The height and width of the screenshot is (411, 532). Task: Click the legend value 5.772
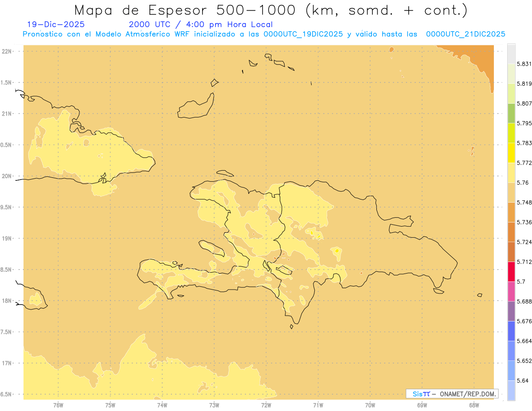coord(524,163)
